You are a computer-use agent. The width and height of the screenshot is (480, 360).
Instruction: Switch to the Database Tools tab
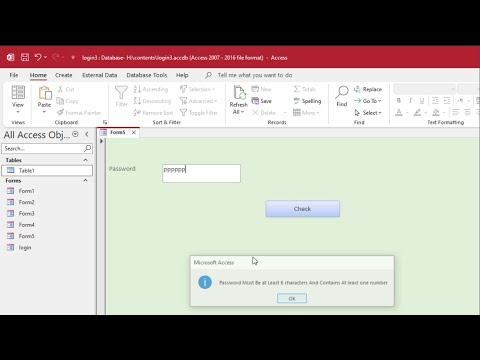[x=147, y=75]
